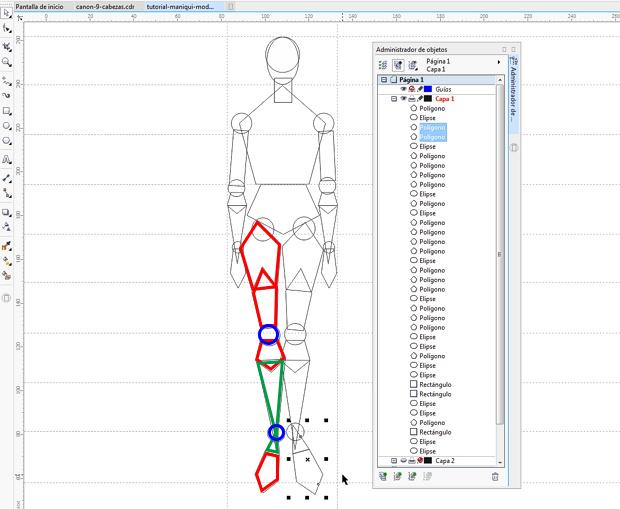620x509 pixels.
Task: Click the new document tab icon
Action: [x=231, y=7]
